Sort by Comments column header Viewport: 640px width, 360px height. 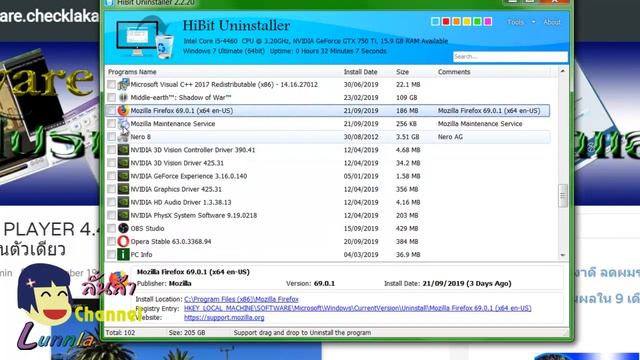454,72
